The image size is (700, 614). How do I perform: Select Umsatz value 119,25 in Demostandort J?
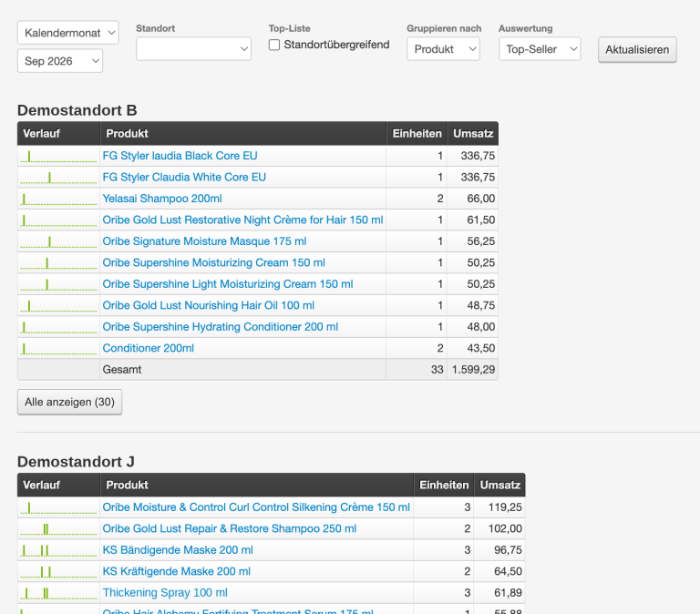pyautogui.click(x=505, y=507)
